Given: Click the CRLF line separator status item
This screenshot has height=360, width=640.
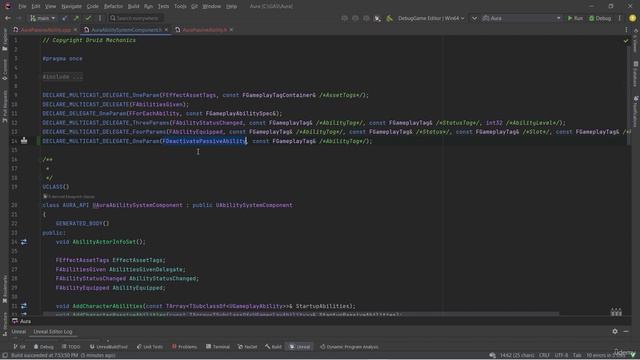Looking at the screenshot, I should 544,356.
